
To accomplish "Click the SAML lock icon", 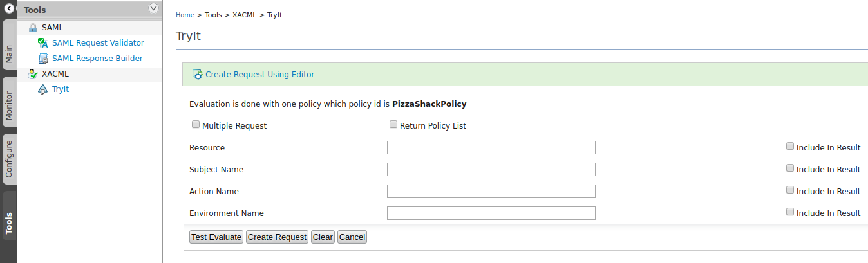I will point(33,28).
